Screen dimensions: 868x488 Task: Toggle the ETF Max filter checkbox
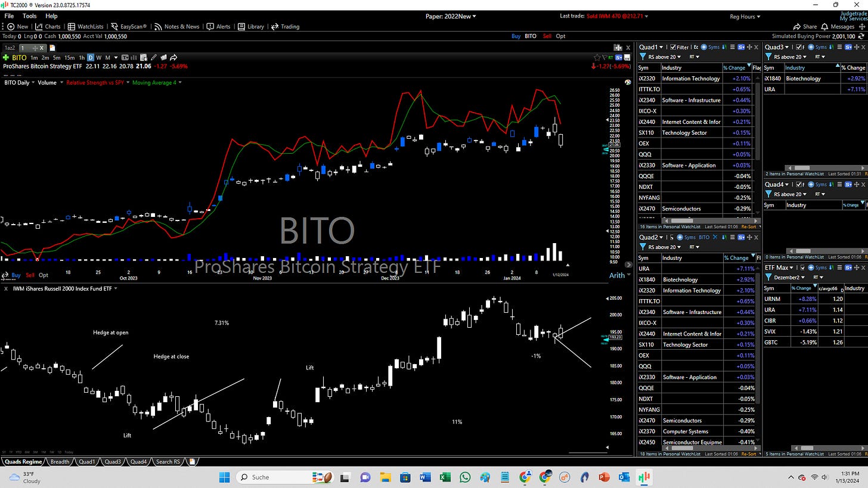[802, 268]
